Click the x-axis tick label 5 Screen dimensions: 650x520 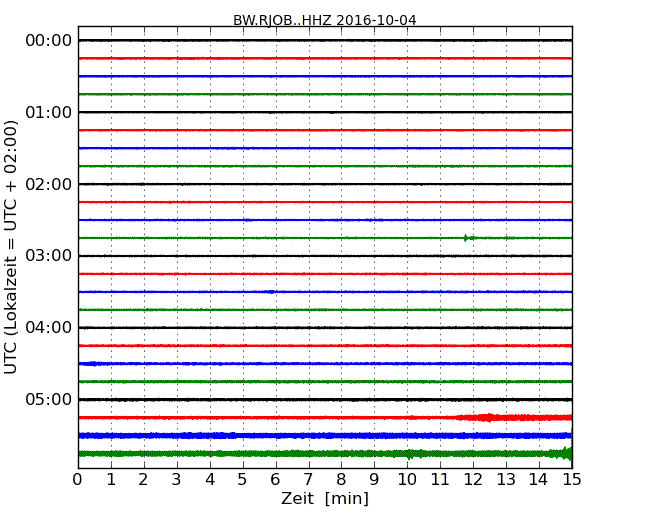pos(243,480)
